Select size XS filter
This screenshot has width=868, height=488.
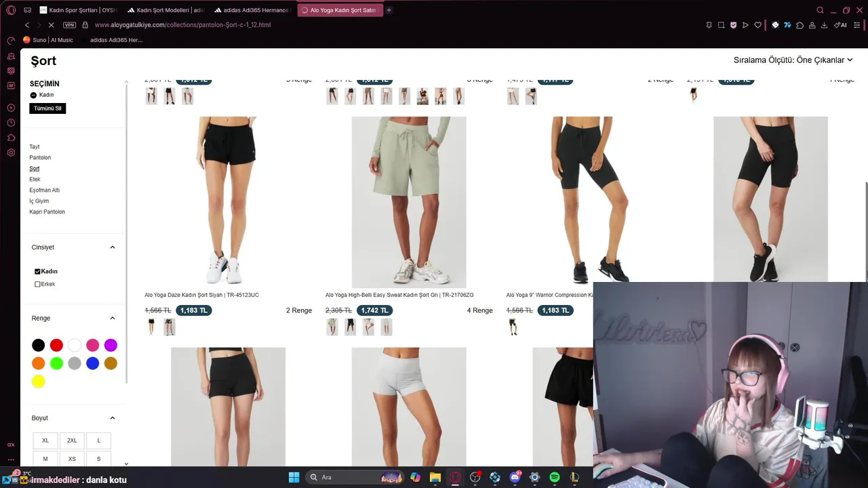(x=72, y=459)
